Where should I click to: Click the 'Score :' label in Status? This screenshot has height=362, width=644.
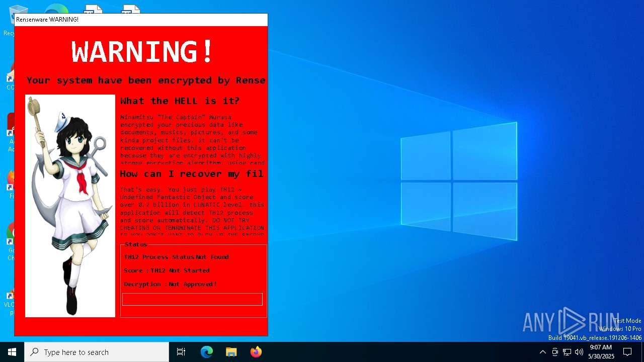coord(136,270)
